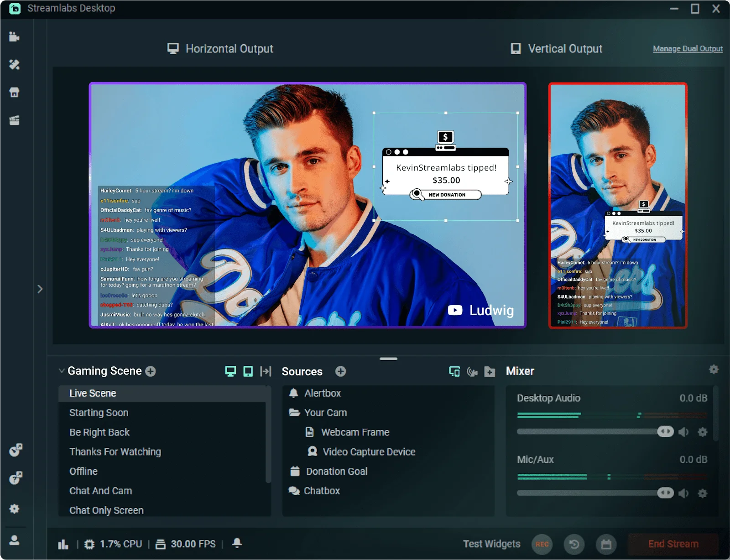Click the alert box widget in horizontal preview
Image resolution: width=730 pixels, height=560 pixels.
coord(446,167)
